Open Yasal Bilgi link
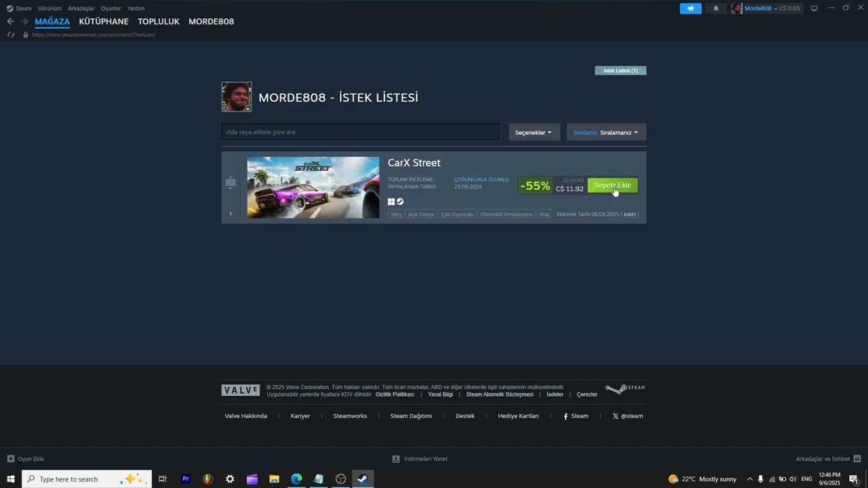 [x=440, y=394]
